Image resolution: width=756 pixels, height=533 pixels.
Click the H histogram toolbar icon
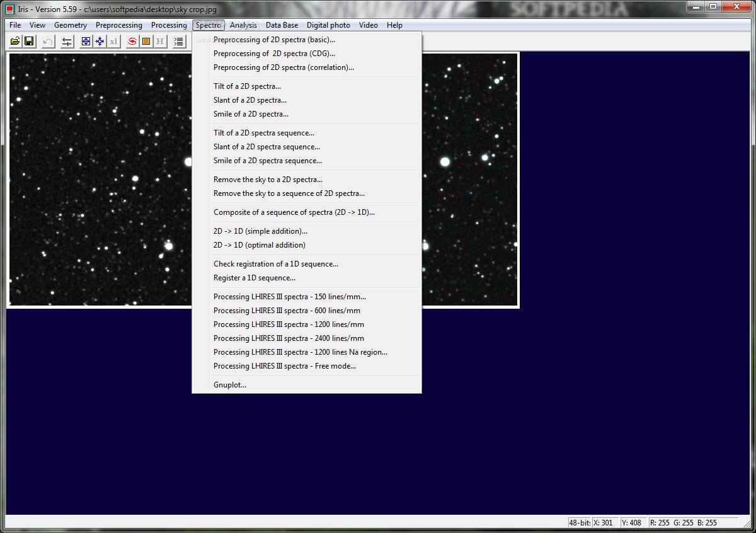(x=160, y=42)
